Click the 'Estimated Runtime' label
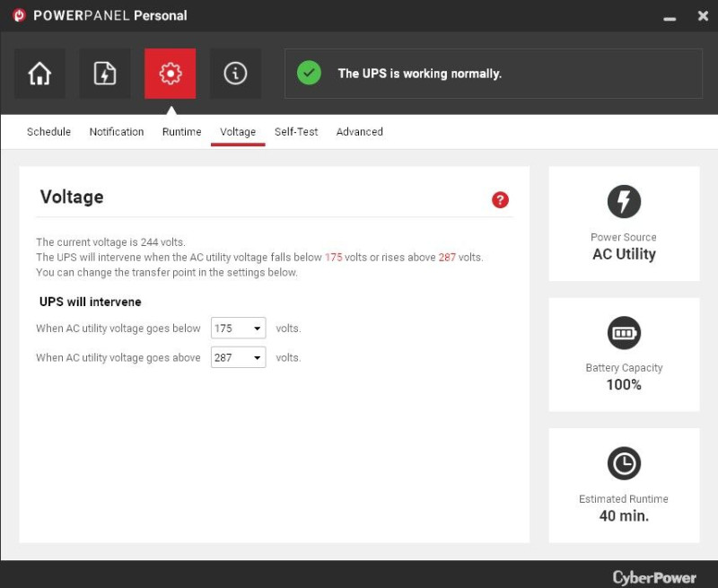Viewport: 718px width, 588px height. (623, 499)
